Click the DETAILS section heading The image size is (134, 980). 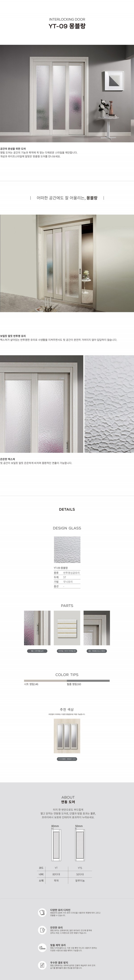(67, 509)
